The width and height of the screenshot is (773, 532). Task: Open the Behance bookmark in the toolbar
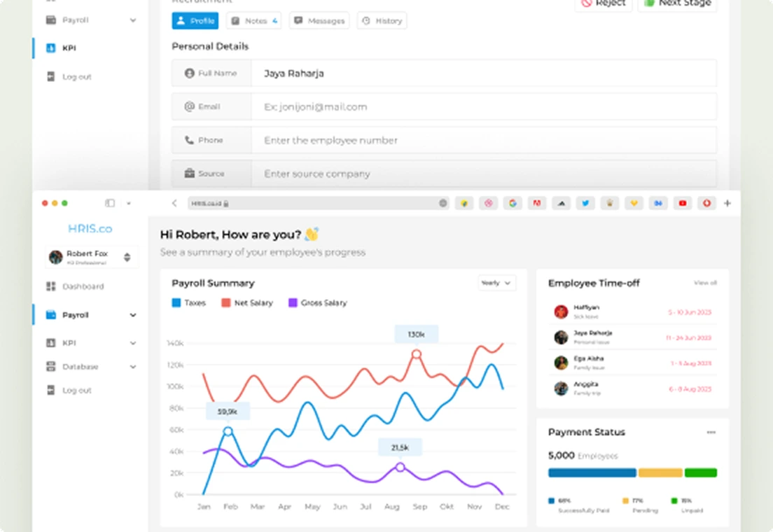pos(658,203)
